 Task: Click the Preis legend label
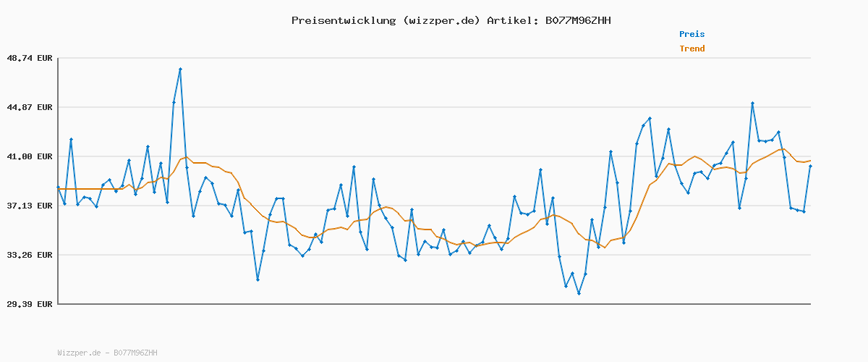[x=692, y=34]
